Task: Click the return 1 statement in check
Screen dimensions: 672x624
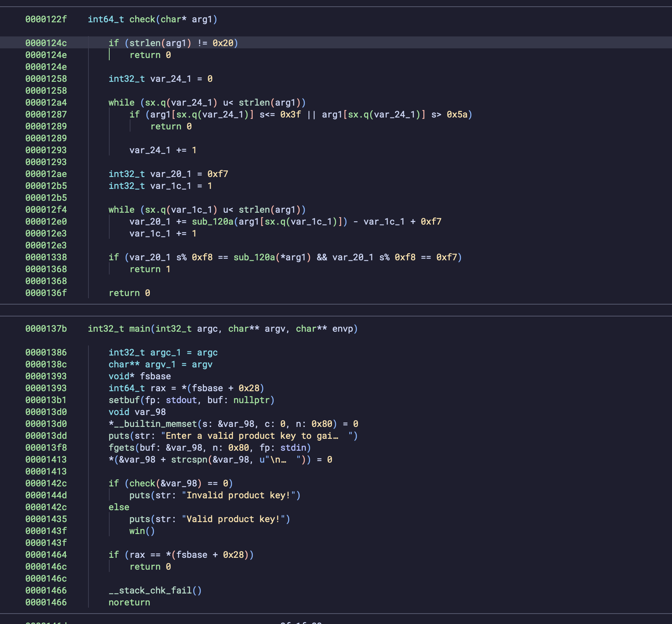Action: point(150,269)
